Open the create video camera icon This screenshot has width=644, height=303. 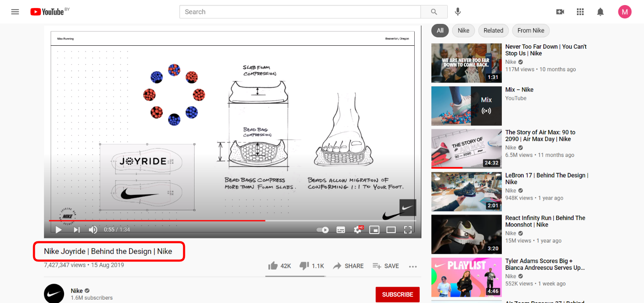560,12
